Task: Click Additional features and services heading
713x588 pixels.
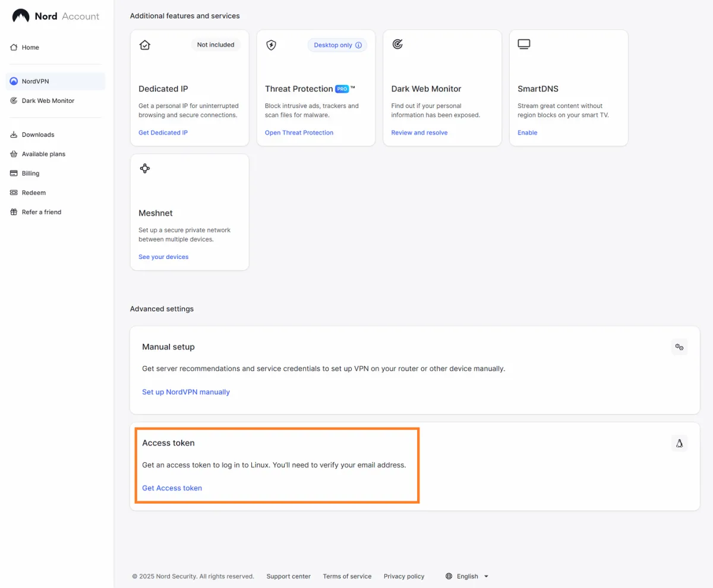Action: [185, 15]
